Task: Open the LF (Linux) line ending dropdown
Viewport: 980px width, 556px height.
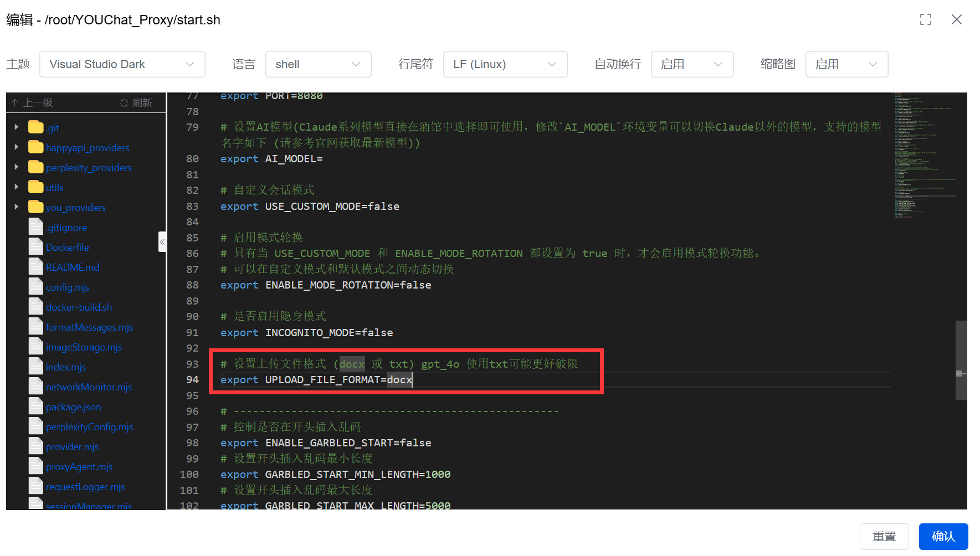Action: point(505,64)
